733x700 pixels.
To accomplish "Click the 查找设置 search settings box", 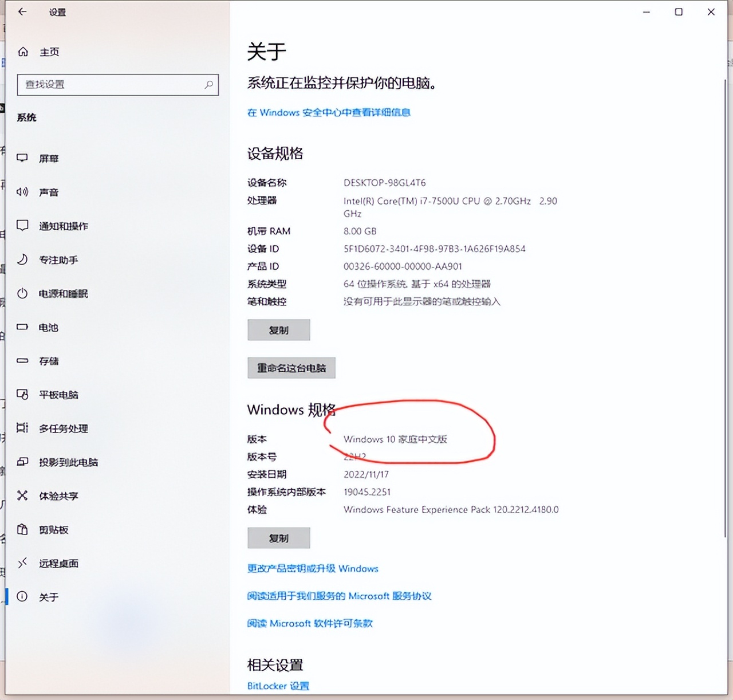I will (117, 85).
